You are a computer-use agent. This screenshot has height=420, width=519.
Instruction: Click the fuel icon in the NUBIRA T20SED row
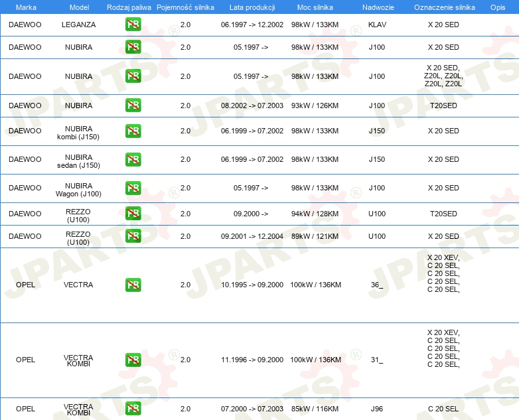point(133,105)
